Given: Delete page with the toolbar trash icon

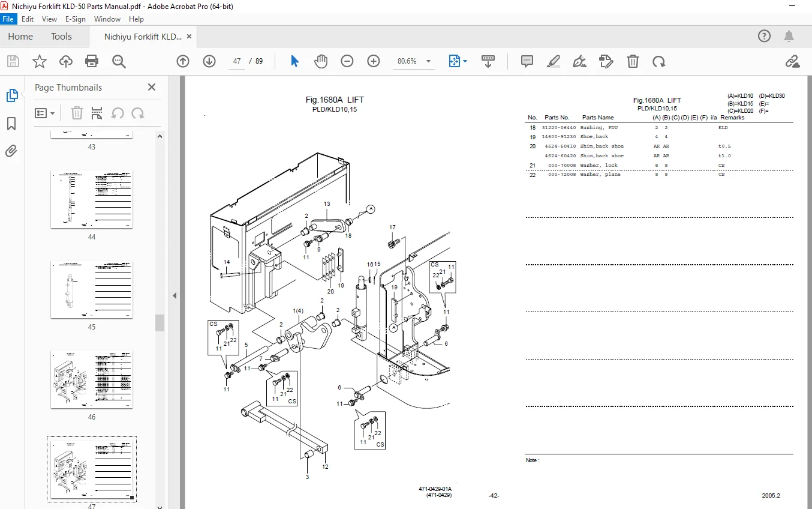Looking at the screenshot, I should 633,61.
